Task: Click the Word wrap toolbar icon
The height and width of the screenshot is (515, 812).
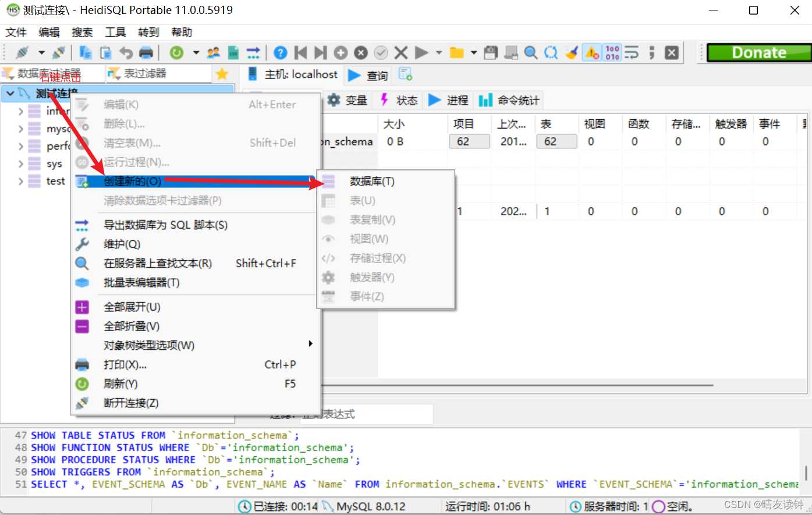Action: tap(632, 52)
